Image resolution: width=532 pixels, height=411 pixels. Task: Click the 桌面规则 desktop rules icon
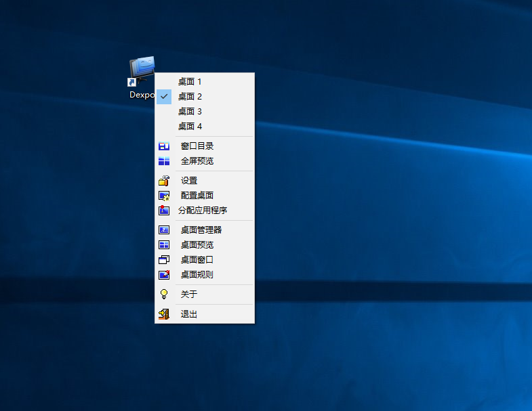(x=164, y=275)
